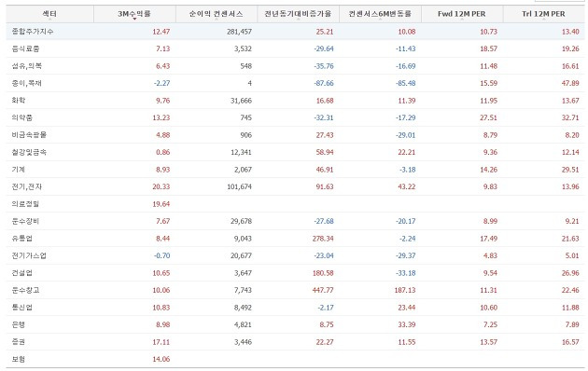Sort by the 섹터 column header
This screenshot has width=588, height=371.
tap(49, 14)
